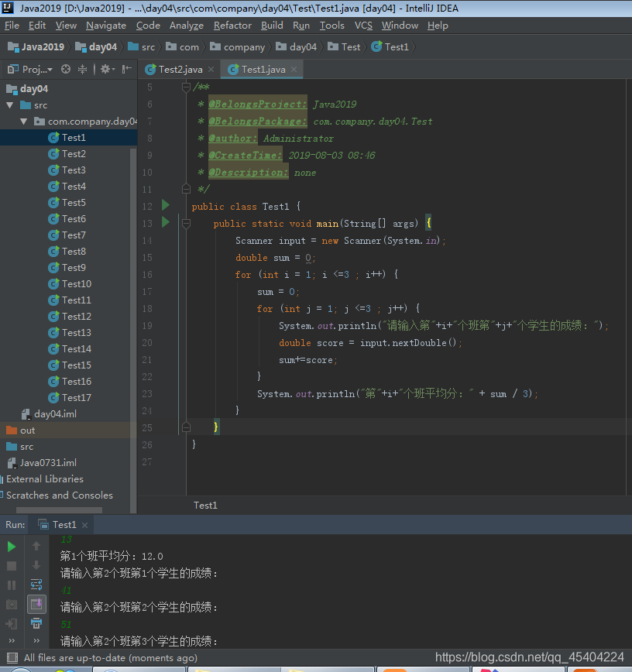
Task: Show more left Run toolbar actions chevron
Action: pos(12,641)
